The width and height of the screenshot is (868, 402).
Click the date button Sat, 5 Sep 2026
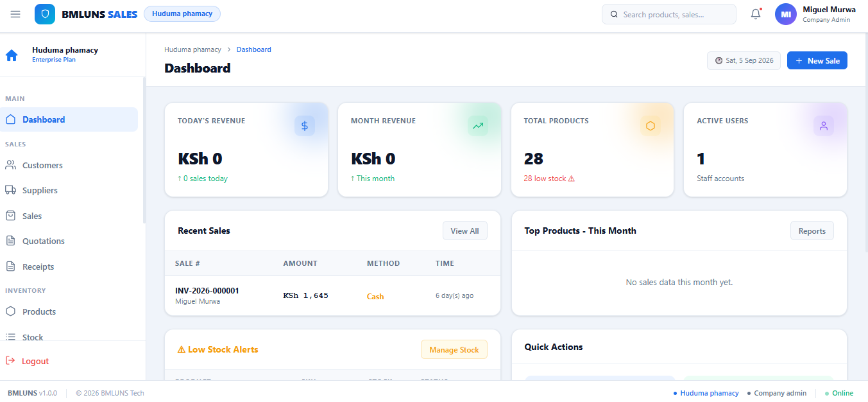click(x=744, y=60)
